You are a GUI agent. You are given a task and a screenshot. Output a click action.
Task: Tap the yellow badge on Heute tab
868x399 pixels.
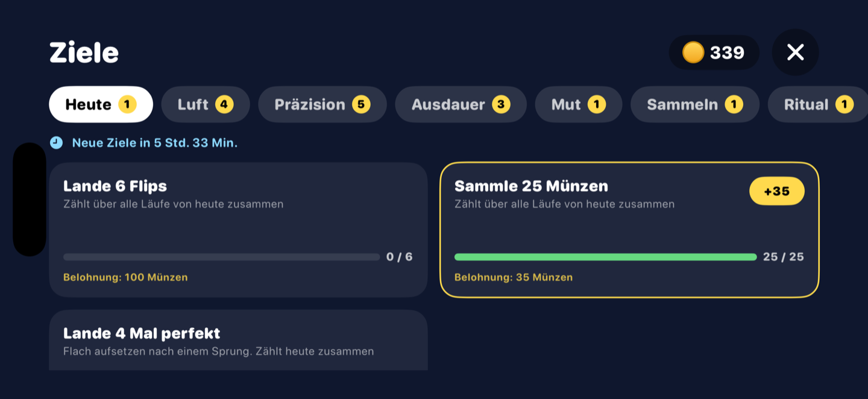tap(127, 104)
